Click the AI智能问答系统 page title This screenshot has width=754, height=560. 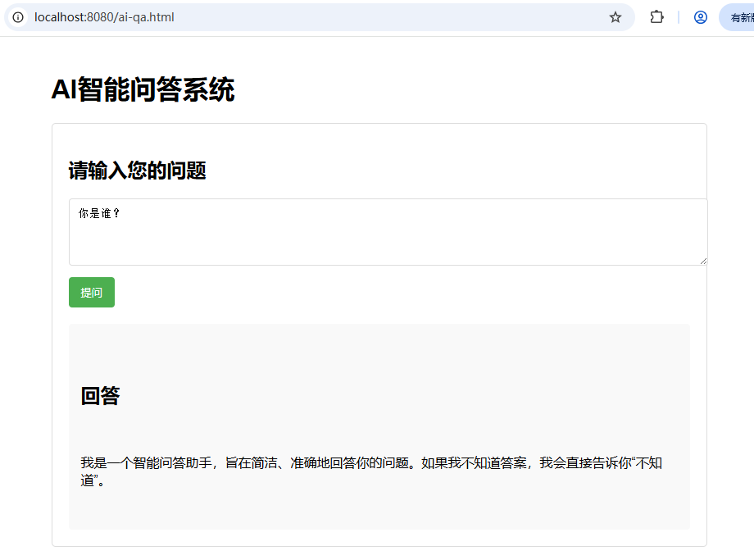[x=143, y=89]
